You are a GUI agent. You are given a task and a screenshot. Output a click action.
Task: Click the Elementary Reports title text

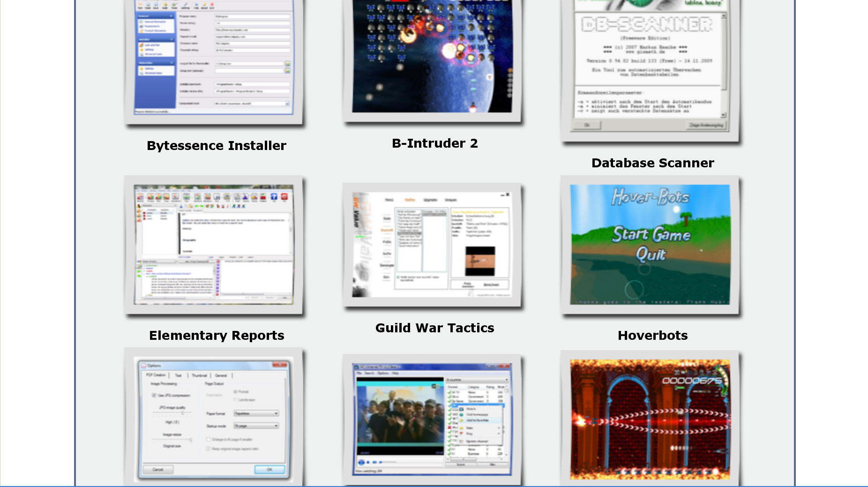216,336
